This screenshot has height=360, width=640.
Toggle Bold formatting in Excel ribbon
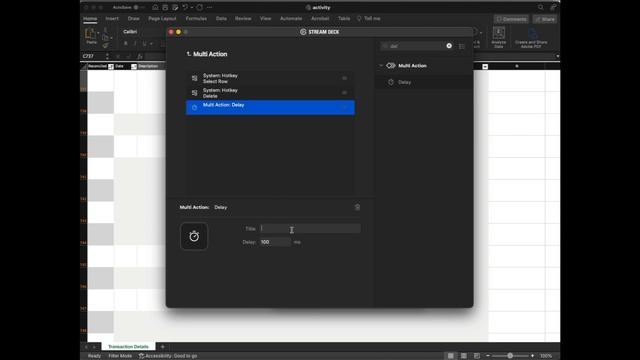click(125, 43)
